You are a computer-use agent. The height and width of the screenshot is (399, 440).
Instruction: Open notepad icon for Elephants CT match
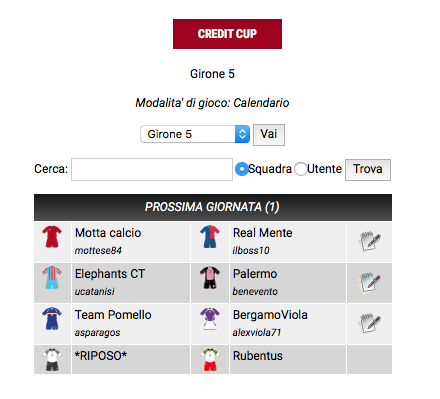click(x=369, y=283)
